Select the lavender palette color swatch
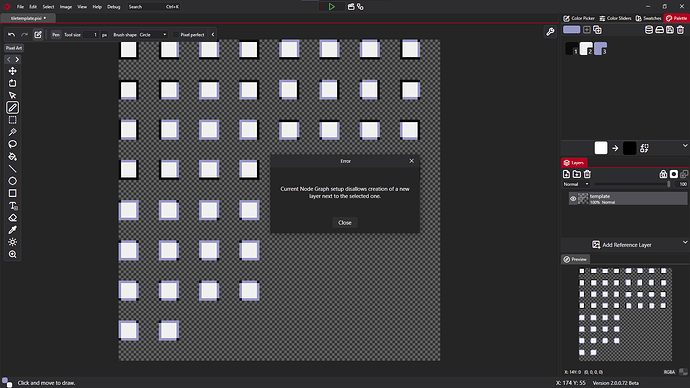The height and width of the screenshot is (388, 690). point(600,48)
